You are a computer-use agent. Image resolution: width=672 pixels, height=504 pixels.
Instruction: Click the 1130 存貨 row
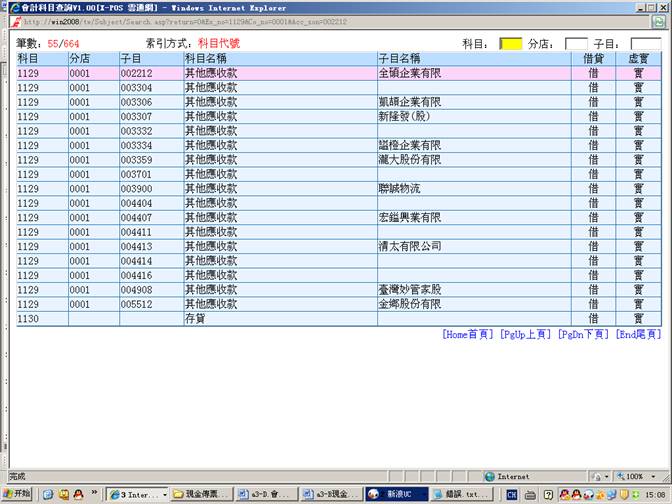(300, 319)
